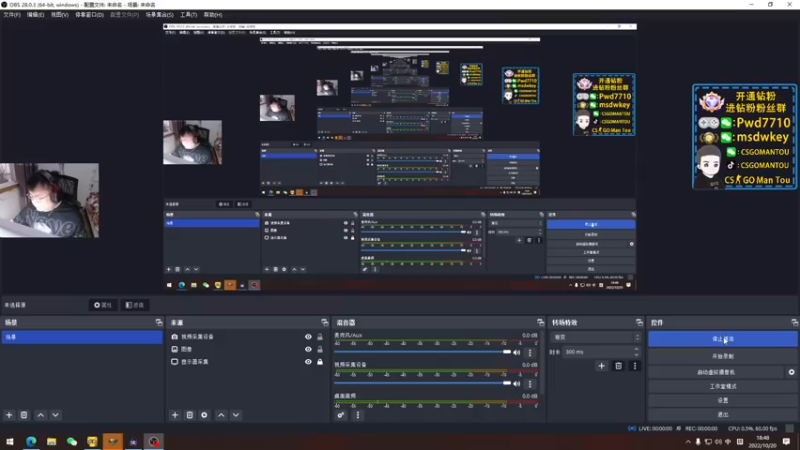Click the webcam overlay in preview
This screenshot has height=450, width=800.
click(49, 200)
